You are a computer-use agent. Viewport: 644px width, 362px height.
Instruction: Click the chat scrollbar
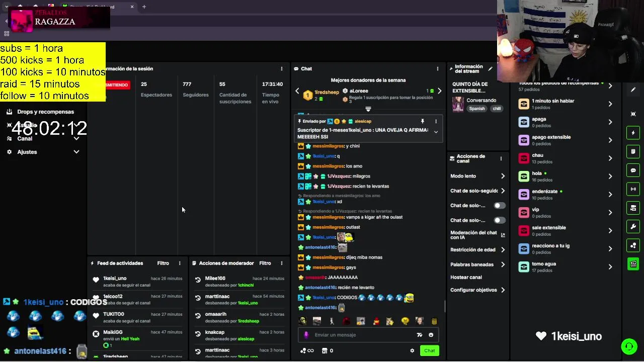tap(444, 307)
